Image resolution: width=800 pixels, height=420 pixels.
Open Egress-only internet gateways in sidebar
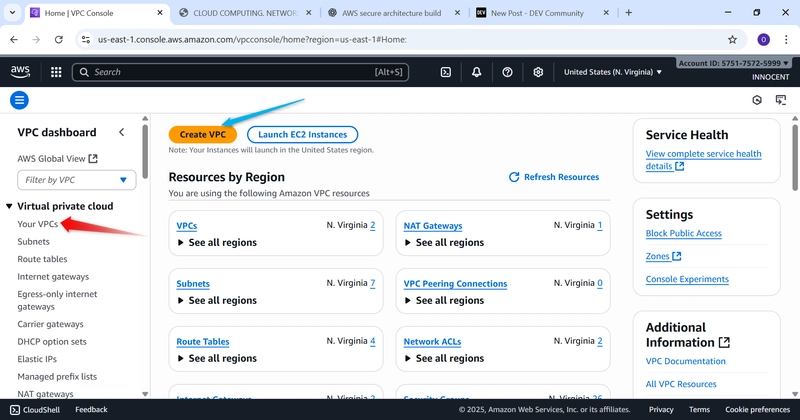coord(57,300)
